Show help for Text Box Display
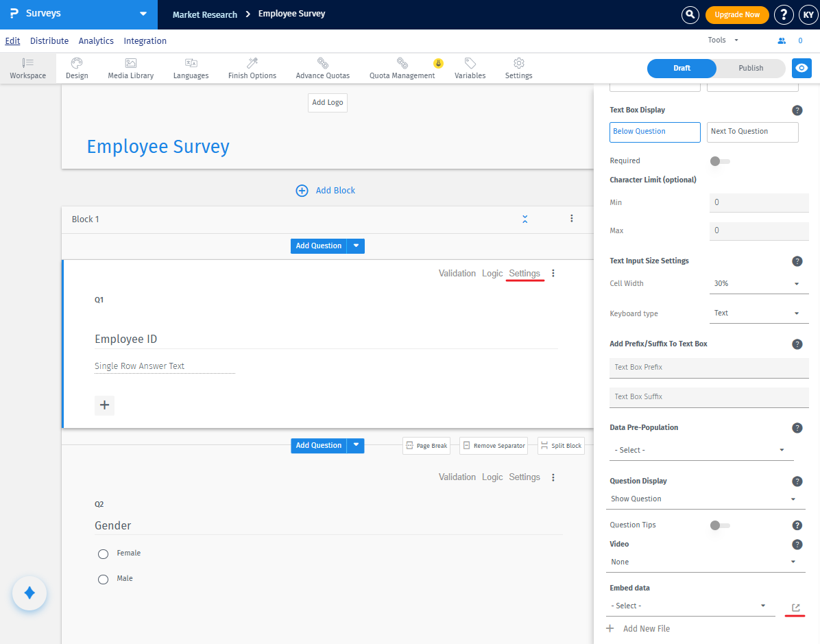The width and height of the screenshot is (820, 644). [x=797, y=110]
